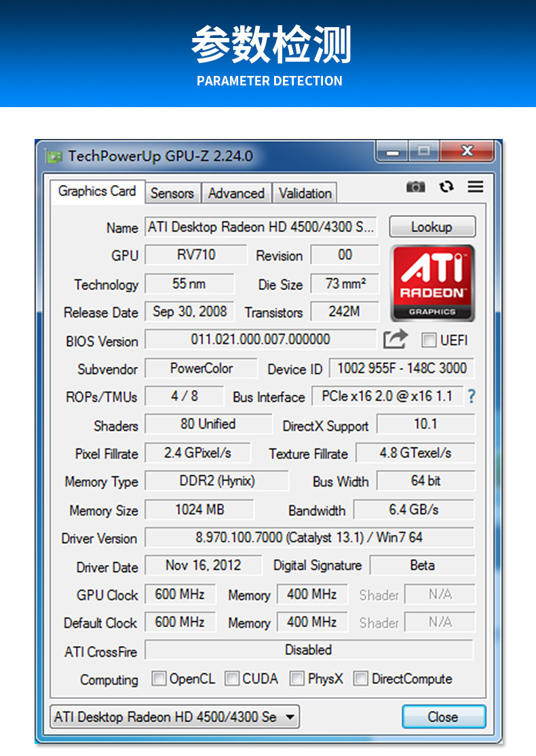
Task: Click the GPU Clock row Memory 400 MHz
Action: point(312,594)
